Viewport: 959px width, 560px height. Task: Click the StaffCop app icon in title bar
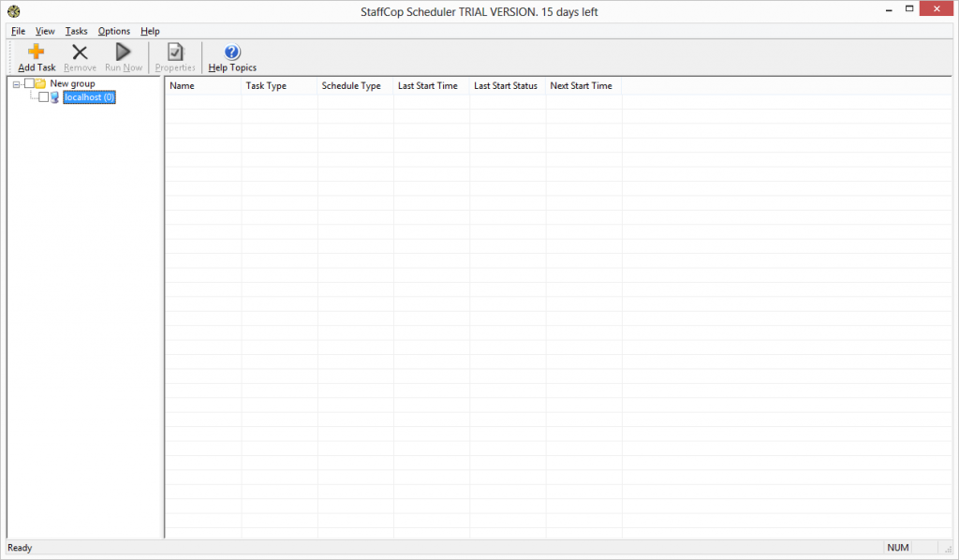[13, 11]
